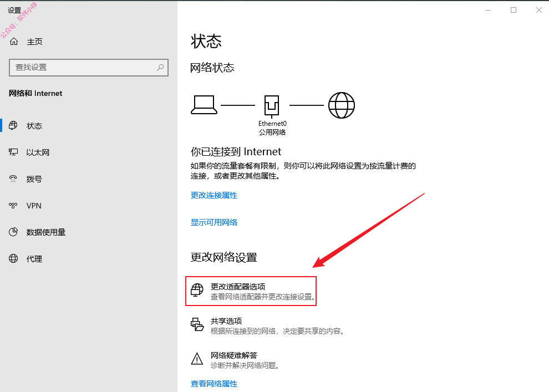Click the 更改网络设置 heading
This screenshot has width=549, height=392.
tap(223, 257)
